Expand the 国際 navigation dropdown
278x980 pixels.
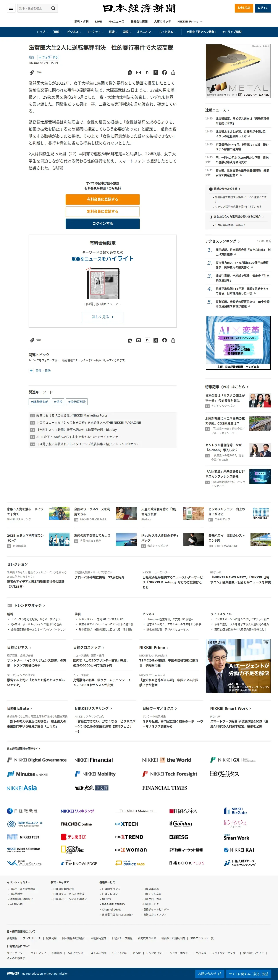click(x=127, y=32)
